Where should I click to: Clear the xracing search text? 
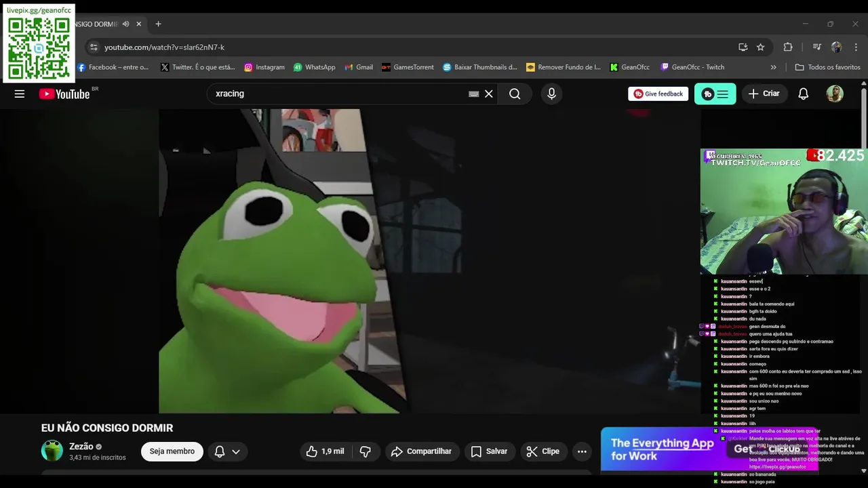[488, 94]
